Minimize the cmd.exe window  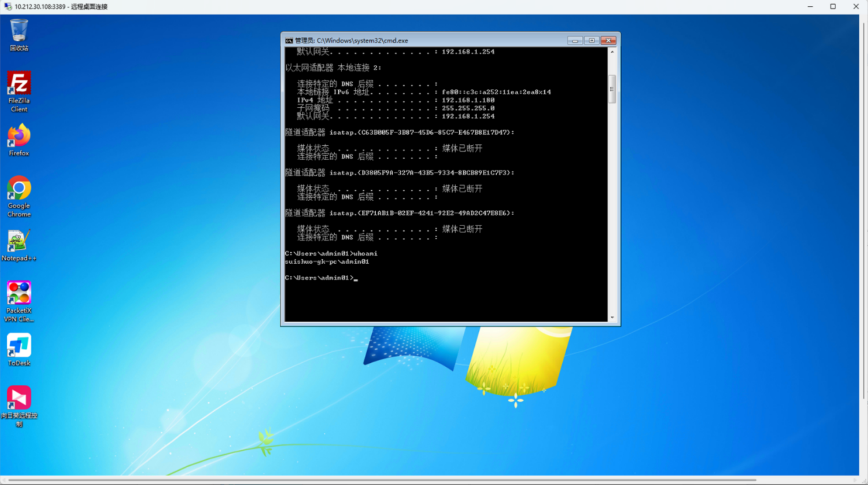click(575, 41)
